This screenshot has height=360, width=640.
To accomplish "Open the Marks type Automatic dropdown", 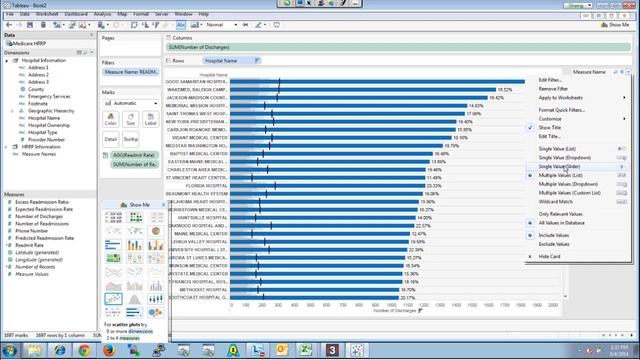I will tap(131, 103).
